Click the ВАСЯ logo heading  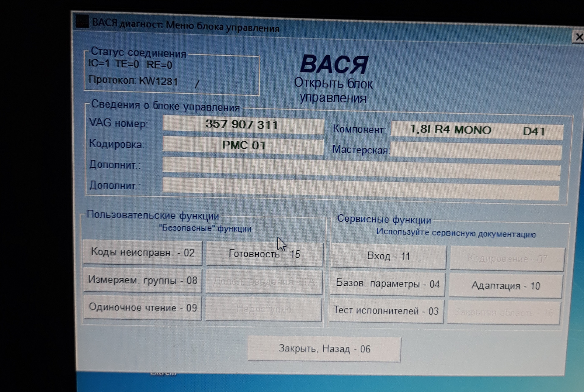click(334, 64)
